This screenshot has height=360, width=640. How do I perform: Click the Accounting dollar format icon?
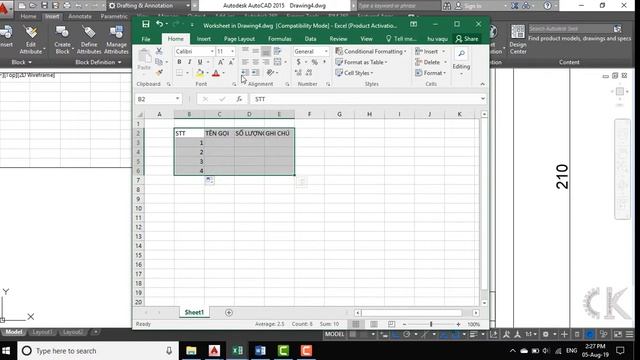(299, 62)
